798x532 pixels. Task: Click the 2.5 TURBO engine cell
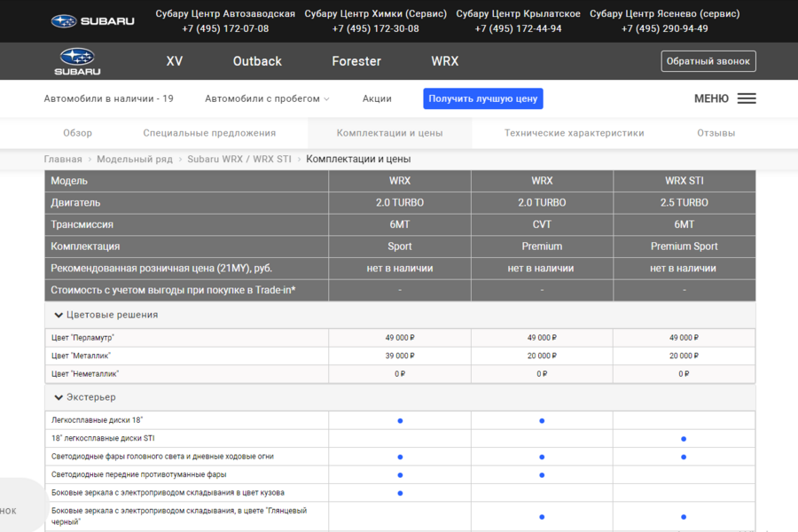[x=685, y=203]
